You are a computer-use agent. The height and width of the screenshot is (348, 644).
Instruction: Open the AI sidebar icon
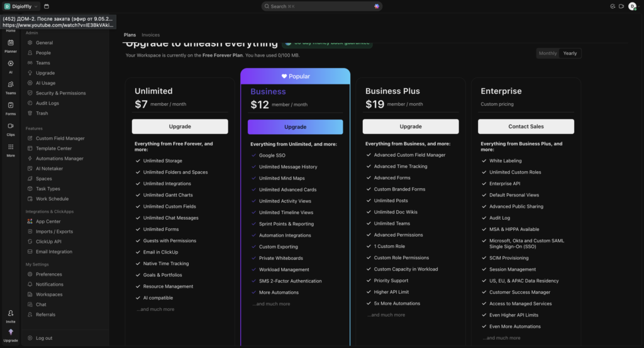point(11,64)
